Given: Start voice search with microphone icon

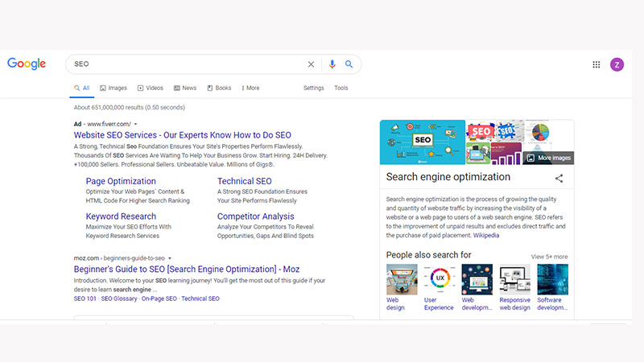Looking at the screenshot, I should coord(332,64).
